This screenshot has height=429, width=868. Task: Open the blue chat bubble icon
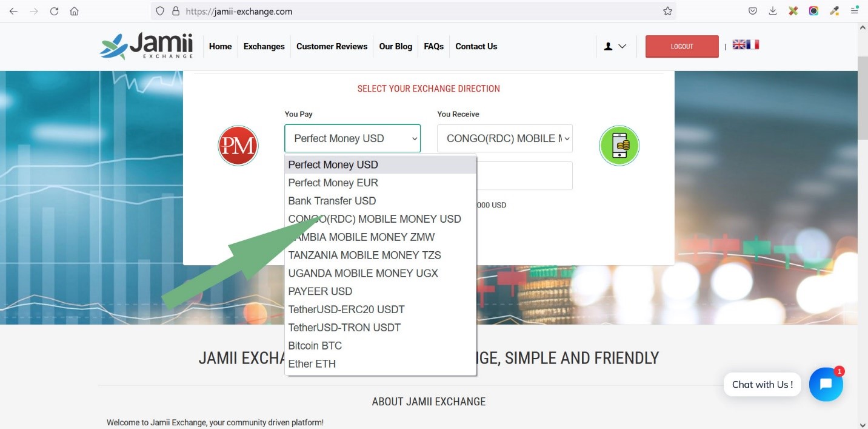tap(826, 384)
